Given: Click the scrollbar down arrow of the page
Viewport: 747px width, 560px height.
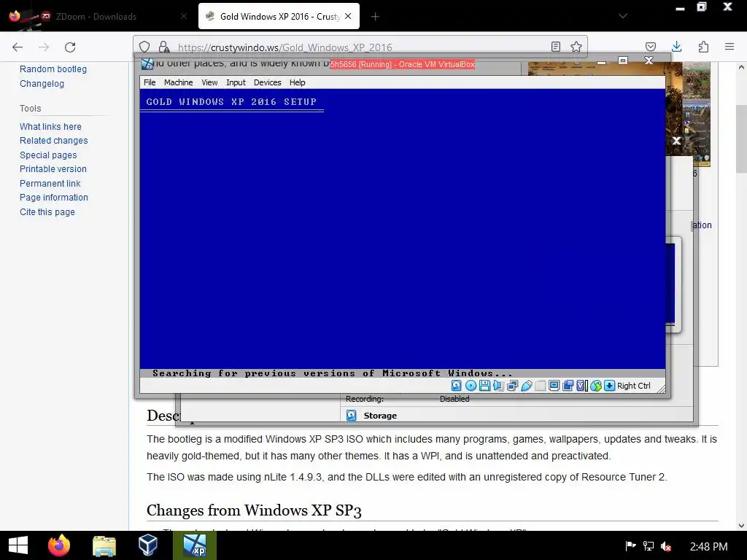Looking at the screenshot, I should click(741, 525).
